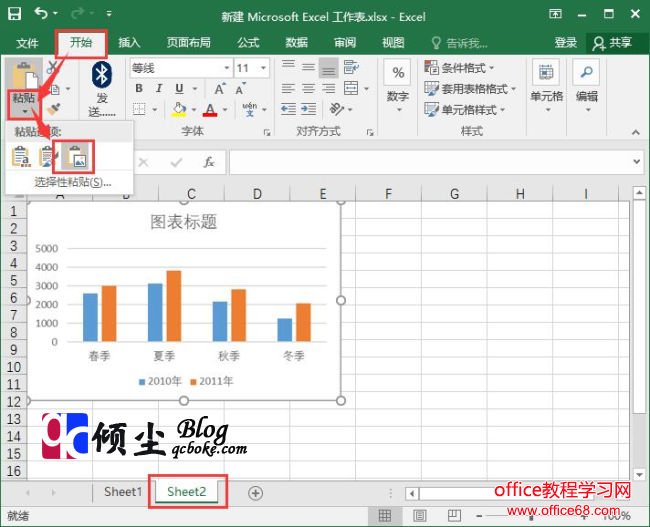Viewport: 650px width, 527px height.
Task: Toggle bold formatting
Action: (139, 88)
